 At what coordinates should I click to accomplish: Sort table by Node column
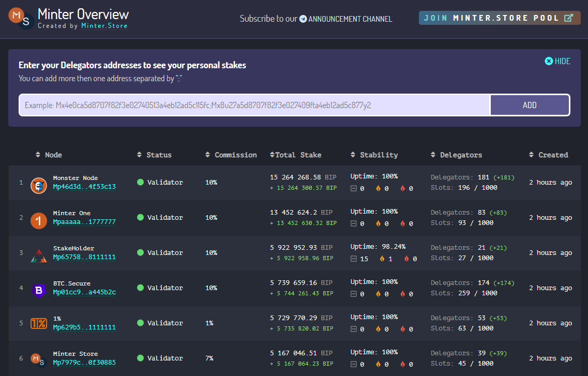point(49,155)
